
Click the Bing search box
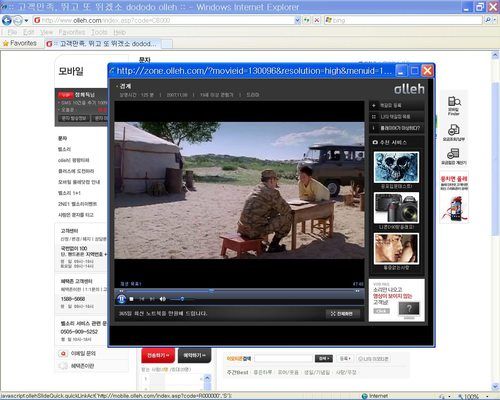tap(403, 20)
